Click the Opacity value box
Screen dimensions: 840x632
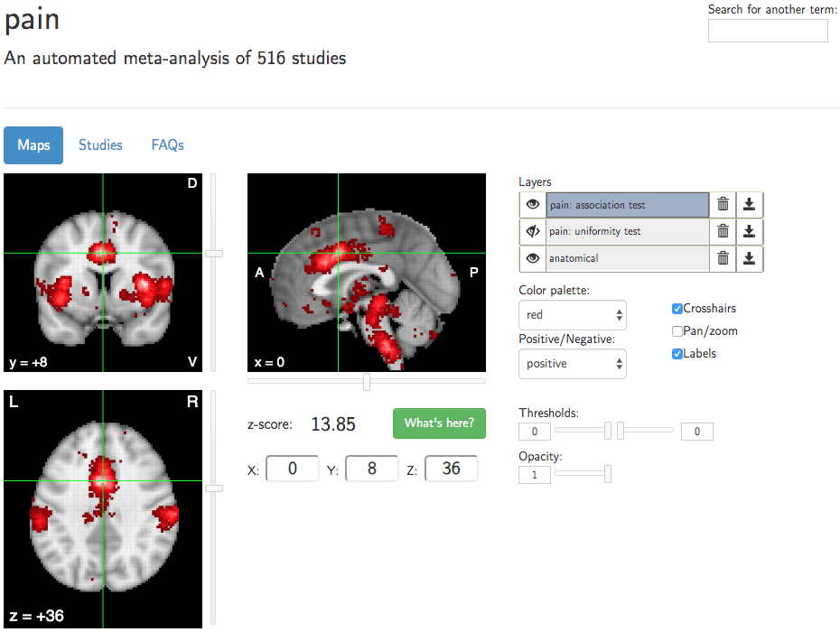pos(535,475)
